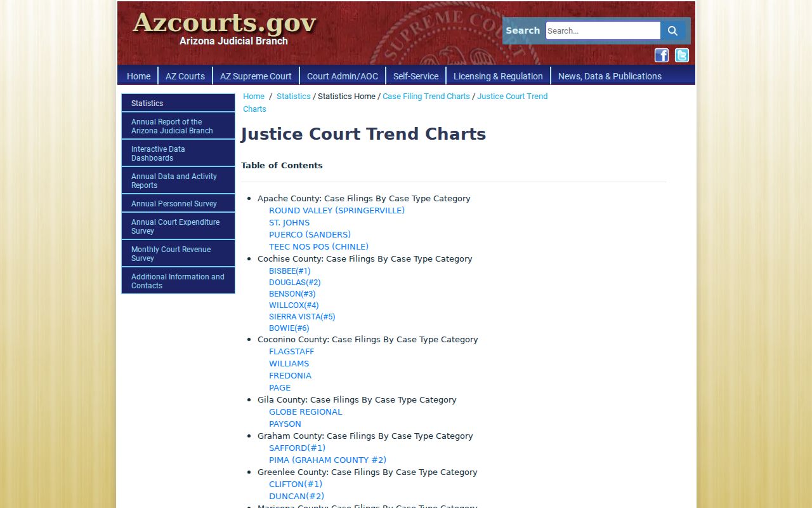Screen dimensions: 812x508
Task: Open Monthly Court Revenue Survey
Action: pyautogui.click(x=178, y=253)
